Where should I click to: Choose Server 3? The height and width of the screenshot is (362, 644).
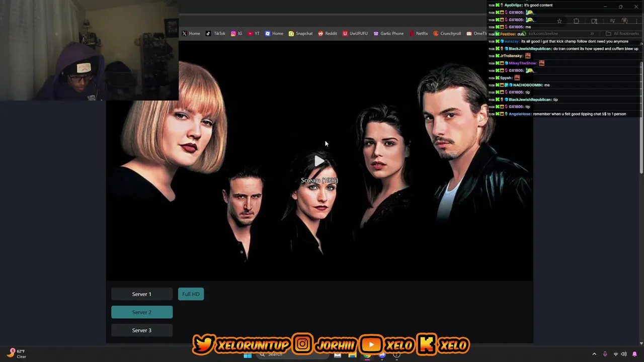click(x=142, y=330)
